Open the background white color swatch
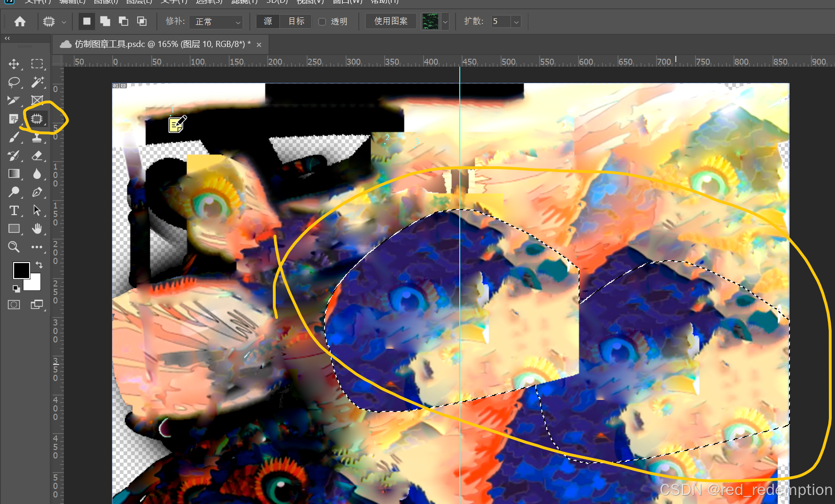This screenshot has height=504, width=835. [x=34, y=283]
